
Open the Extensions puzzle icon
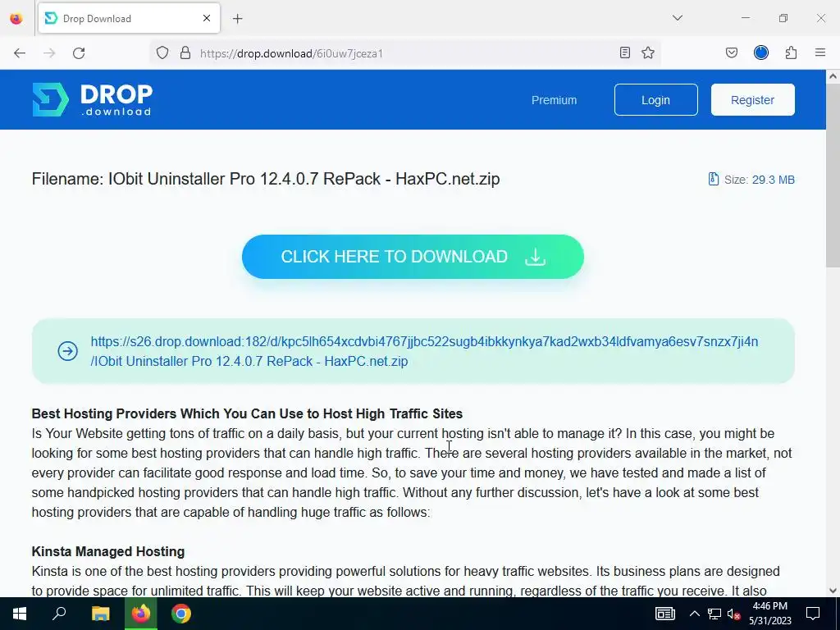791,52
